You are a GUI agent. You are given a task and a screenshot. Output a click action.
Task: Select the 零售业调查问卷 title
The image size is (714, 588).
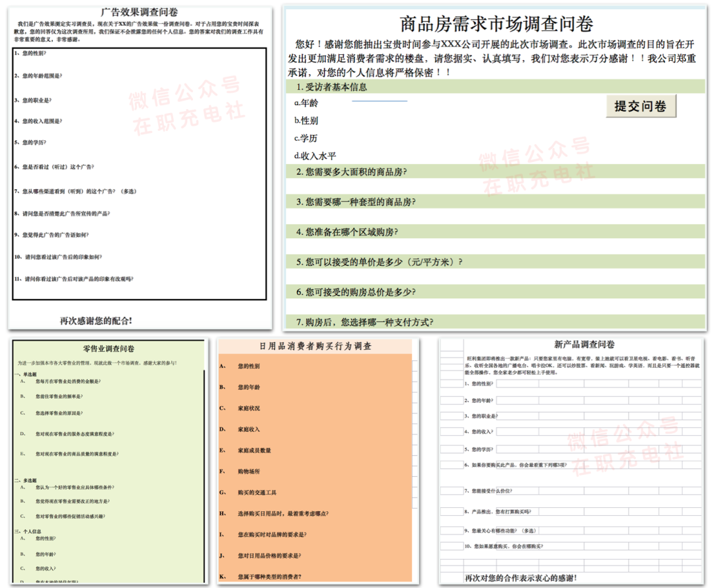tap(109, 349)
